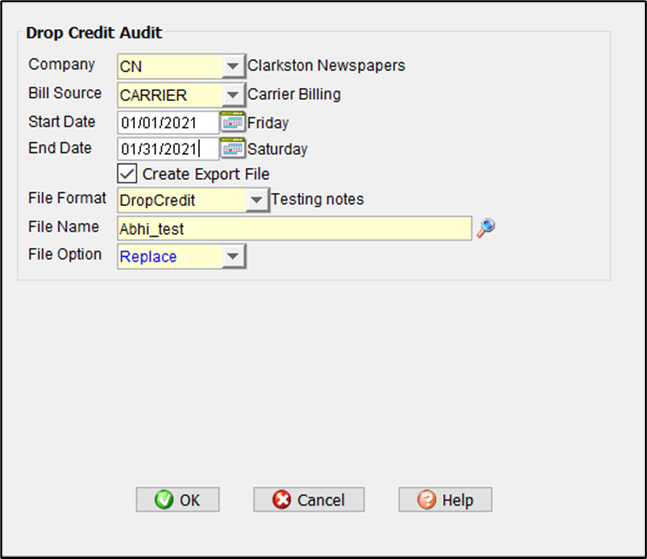The height and width of the screenshot is (559, 647).
Task: Click the Bill Source field showing CARRIER
Action: click(167, 95)
